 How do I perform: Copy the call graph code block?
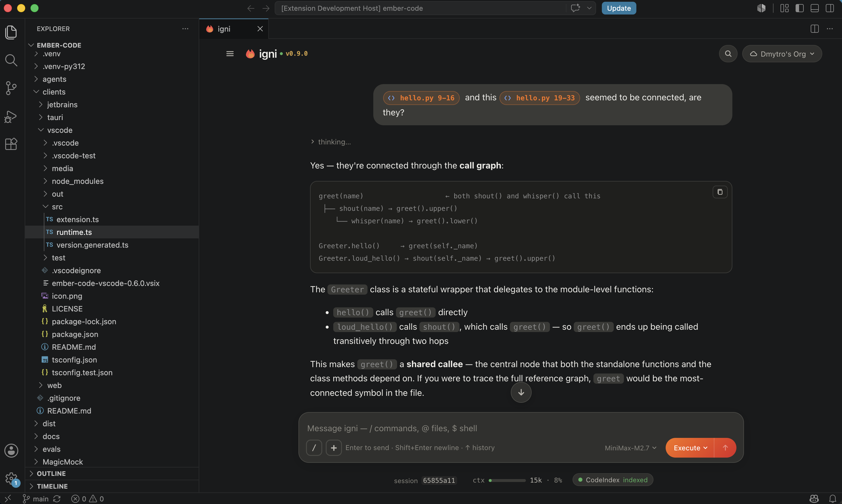(720, 192)
